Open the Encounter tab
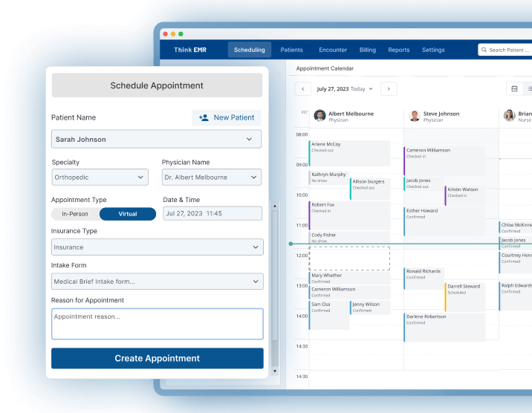Viewport: 532px width, 413px height. click(x=333, y=50)
